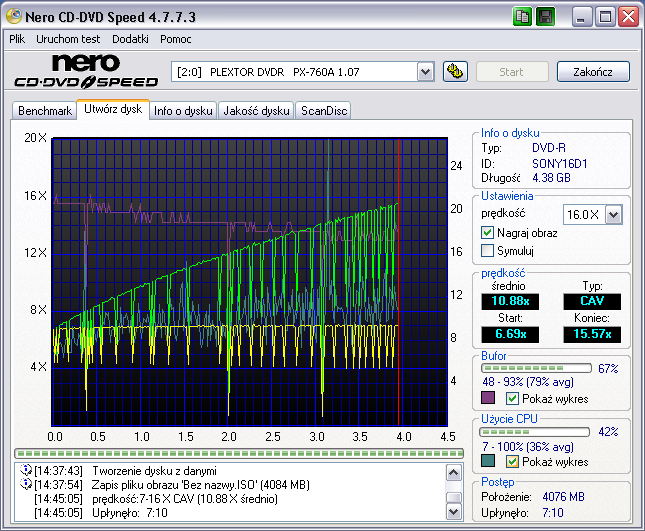645x531 pixels.
Task: Open the Plik menu
Action: click(17, 39)
